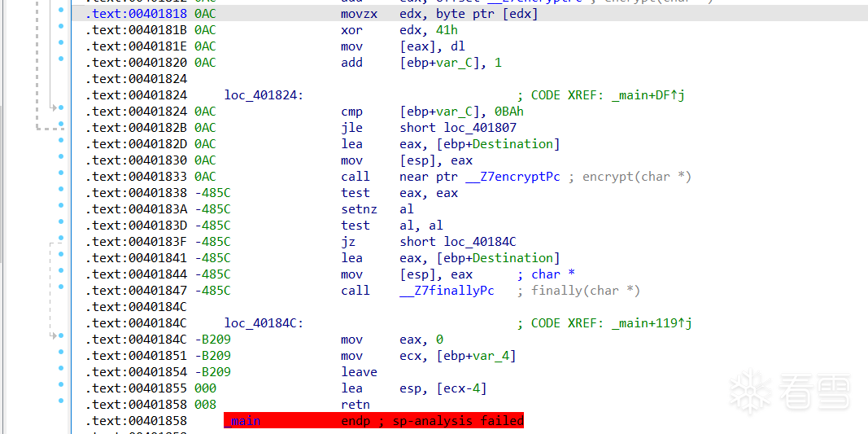Select the loc_401824: label
Image resolution: width=868 pixels, height=434 pixels.
click(x=264, y=95)
